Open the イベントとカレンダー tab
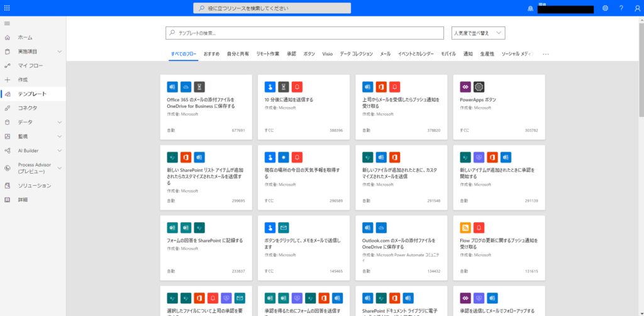This screenshot has height=316, width=644. [x=416, y=54]
